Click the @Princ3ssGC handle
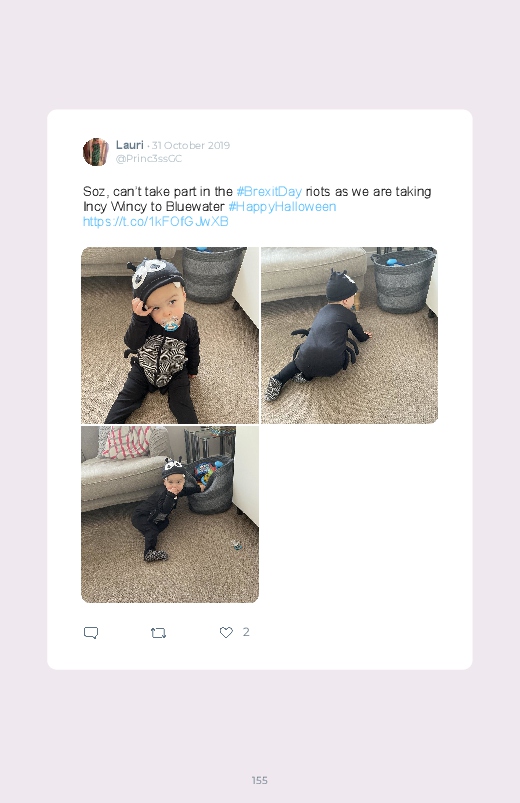Image resolution: width=520 pixels, height=803 pixels. (149, 158)
